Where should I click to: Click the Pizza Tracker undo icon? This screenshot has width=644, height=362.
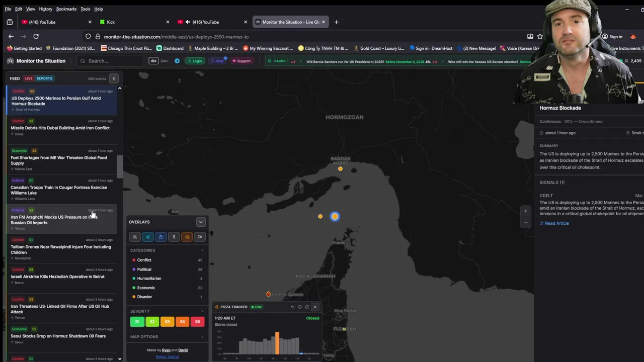coord(292,307)
